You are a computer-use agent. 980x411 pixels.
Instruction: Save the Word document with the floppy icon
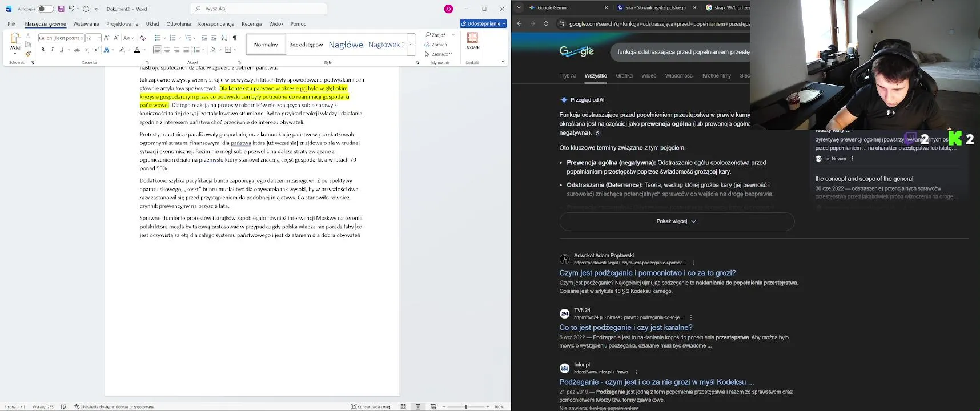click(61, 9)
